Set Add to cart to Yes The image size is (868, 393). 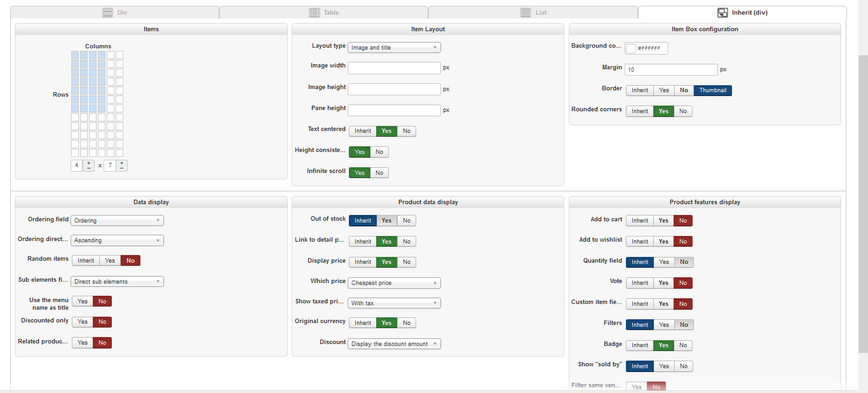coord(663,221)
